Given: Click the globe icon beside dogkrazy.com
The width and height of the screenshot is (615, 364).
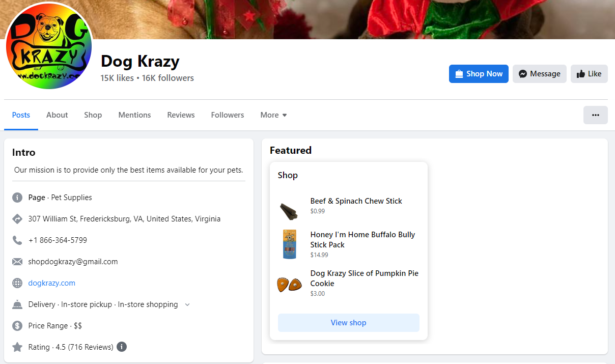Looking at the screenshot, I should pyautogui.click(x=17, y=283).
